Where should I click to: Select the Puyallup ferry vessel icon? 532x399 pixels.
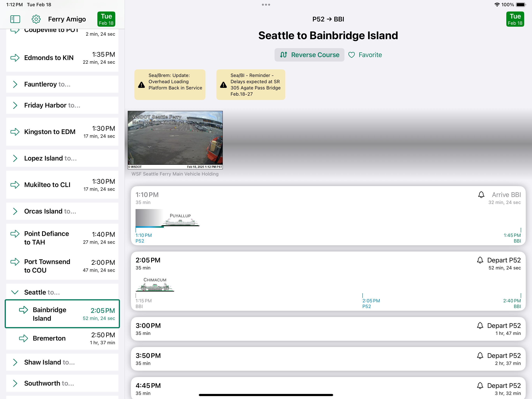(x=180, y=223)
